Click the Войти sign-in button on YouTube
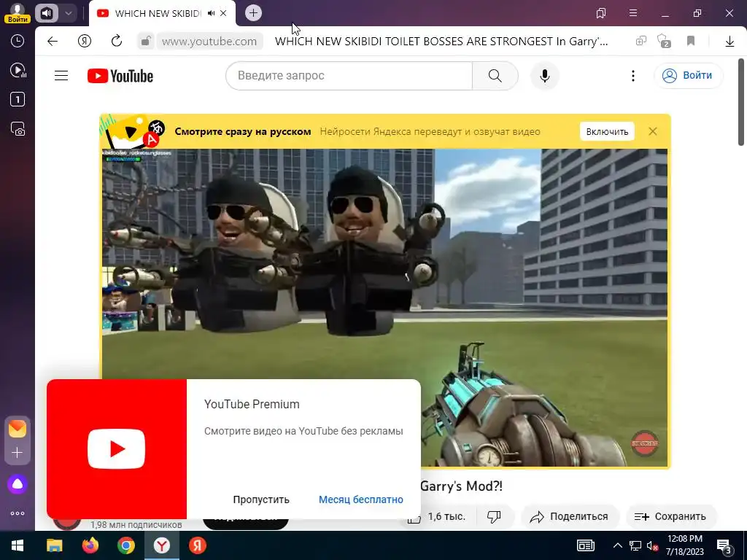Image resolution: width=747 pixels, height=560 pixels. (689, 76)
